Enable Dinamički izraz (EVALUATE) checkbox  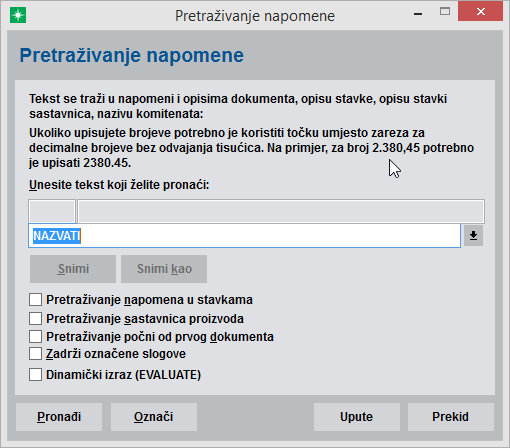pyautogui.click(x=35, y=375)
